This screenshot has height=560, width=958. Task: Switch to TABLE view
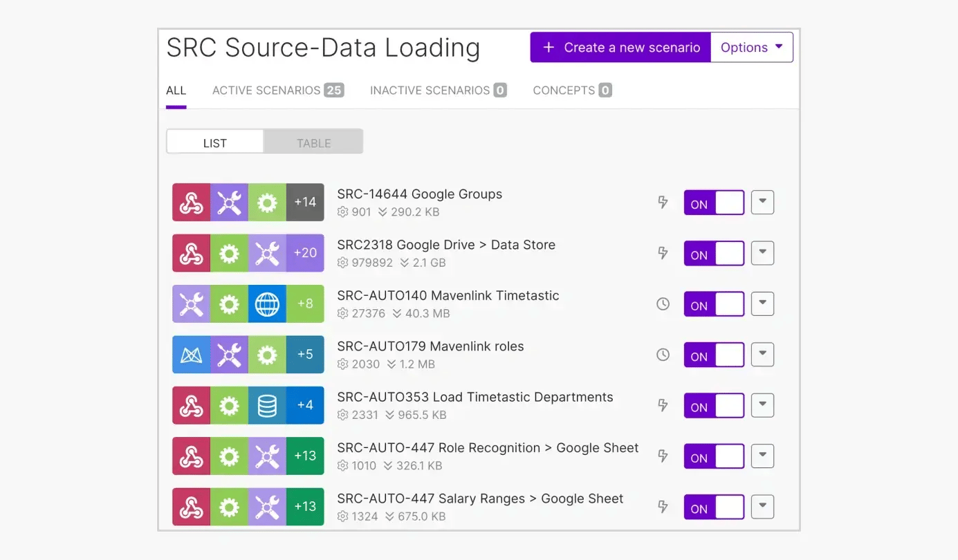point(313,142)
